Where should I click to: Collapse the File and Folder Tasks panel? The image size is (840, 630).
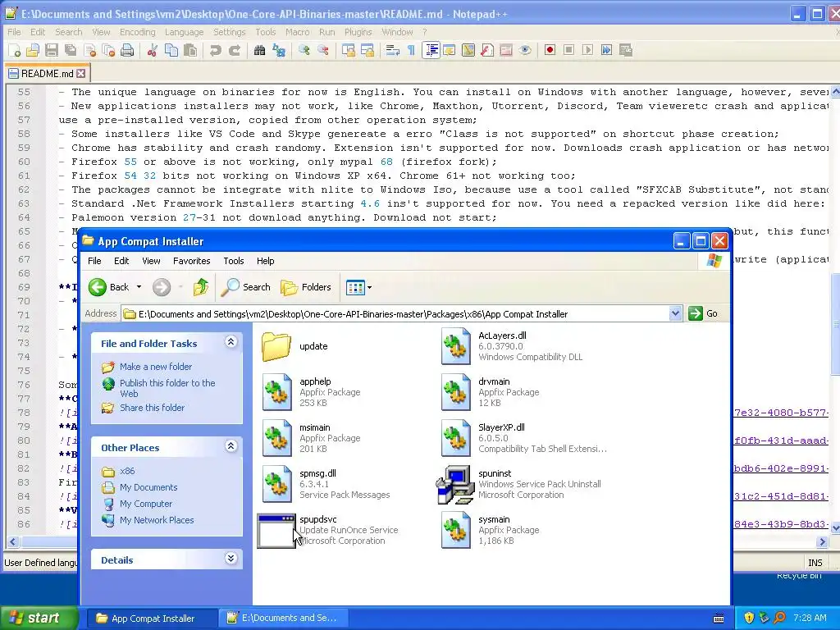(231, 342)
